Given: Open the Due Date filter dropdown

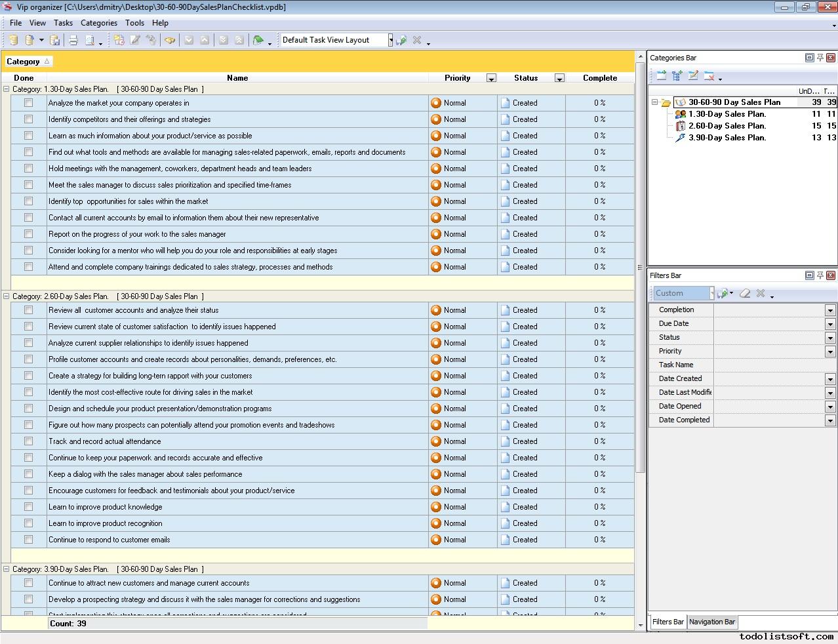Looking at the screenshot, I should click(829, 324).
